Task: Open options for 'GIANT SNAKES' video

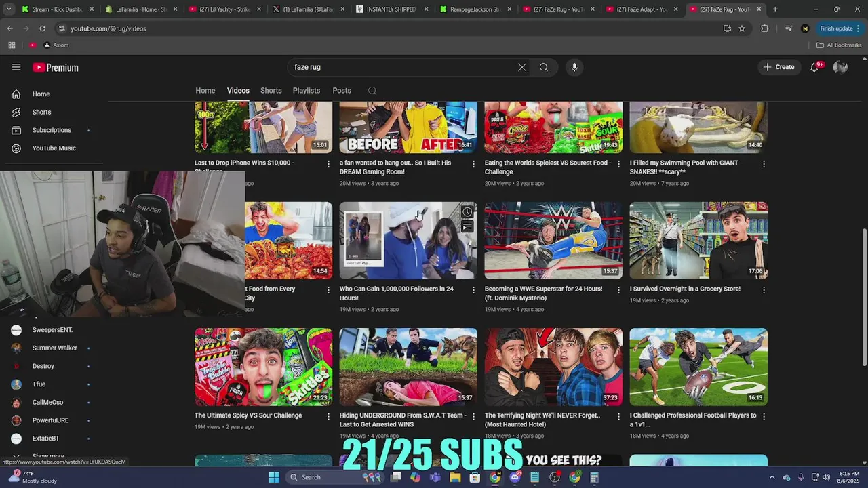Action: (x=764, y=164)
